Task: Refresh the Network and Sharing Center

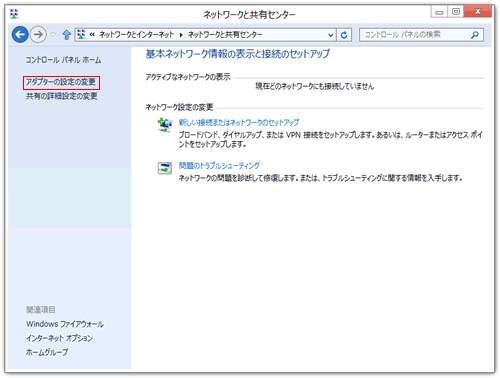Action: 344,35
